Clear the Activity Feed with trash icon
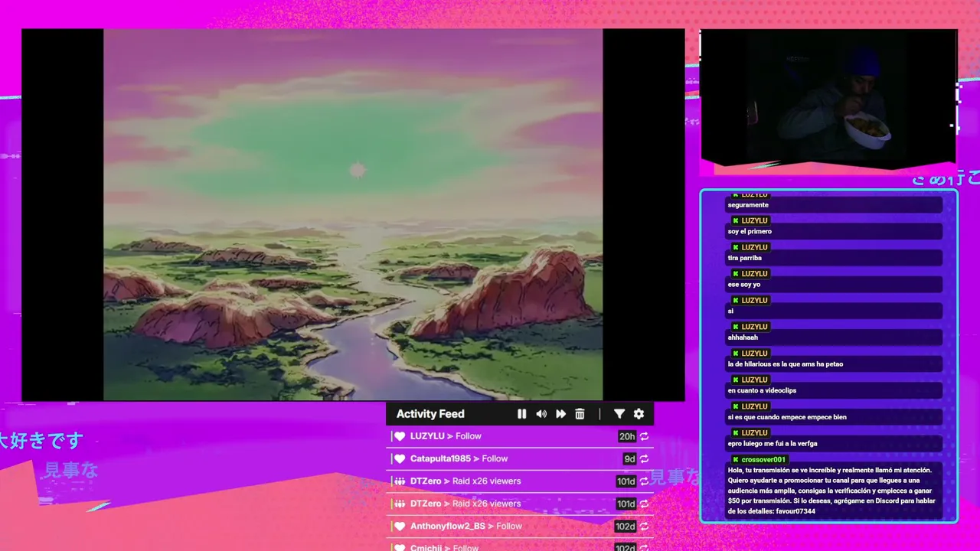 pos(580,414)
